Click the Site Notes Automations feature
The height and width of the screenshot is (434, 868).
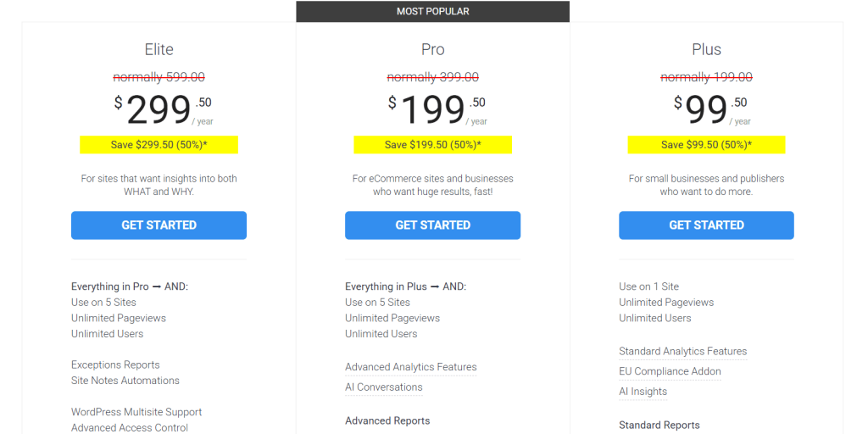[x=125, y=381]
